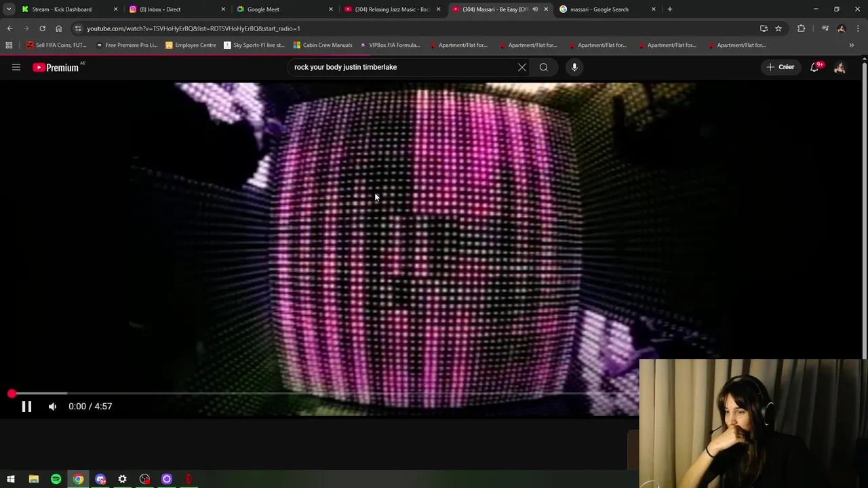Pause the video playback
The width and height of the screenshot is (868, 488).
point(26,407)
